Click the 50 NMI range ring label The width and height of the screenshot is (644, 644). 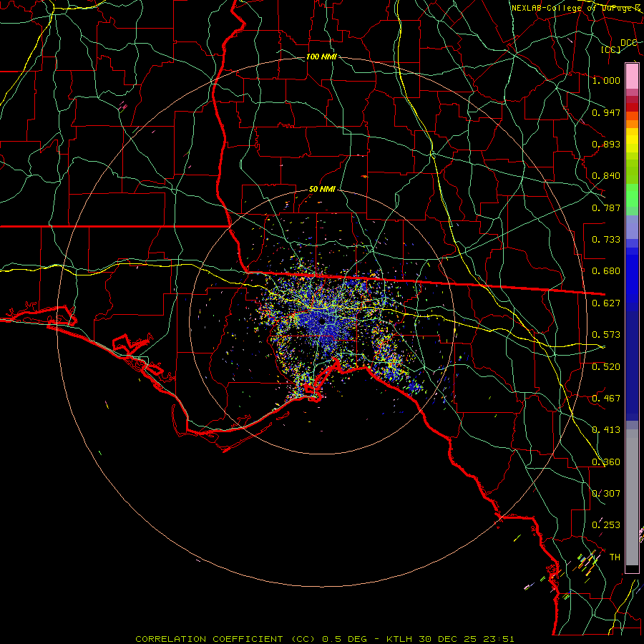[322, 189]
